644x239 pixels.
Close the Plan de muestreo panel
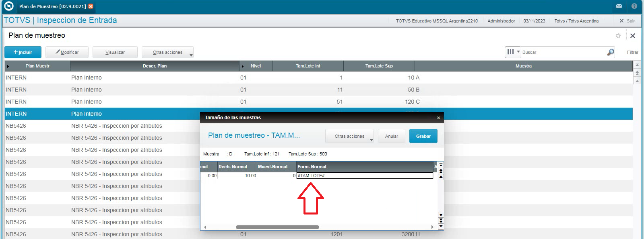click(633, 36)
